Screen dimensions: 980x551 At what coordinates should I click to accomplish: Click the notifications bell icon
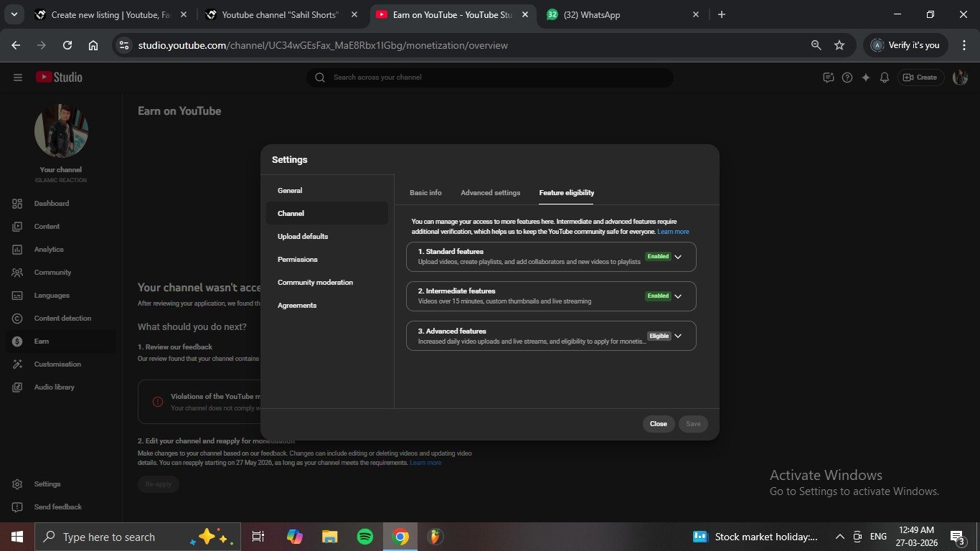click(x=885, y=77)
